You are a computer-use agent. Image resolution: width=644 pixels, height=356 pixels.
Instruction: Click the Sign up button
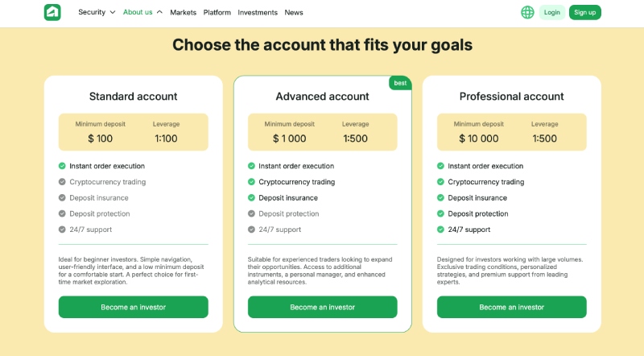click(x=585, y=12)
